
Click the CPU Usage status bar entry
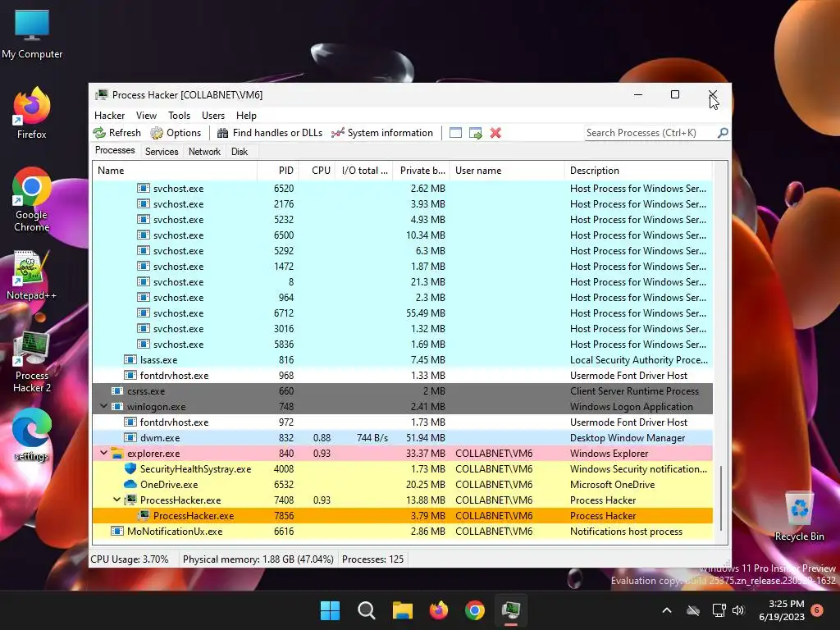tap(130, 559)
